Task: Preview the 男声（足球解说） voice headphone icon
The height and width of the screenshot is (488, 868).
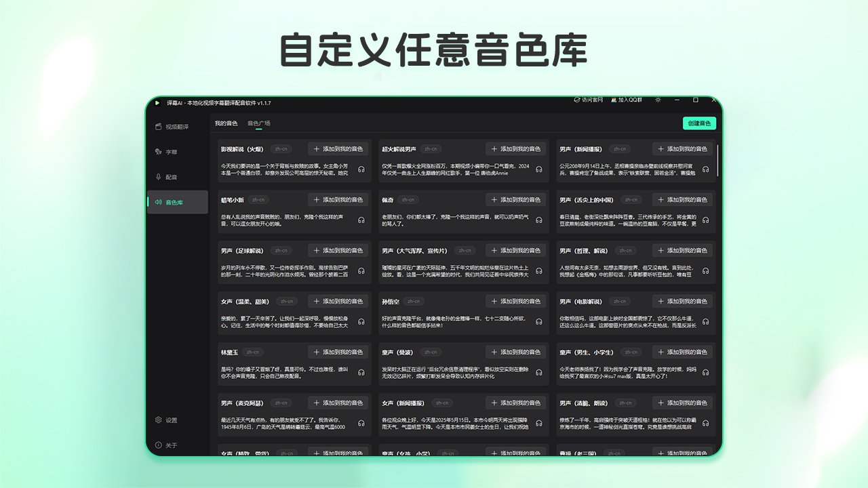Action: (361, 271)
